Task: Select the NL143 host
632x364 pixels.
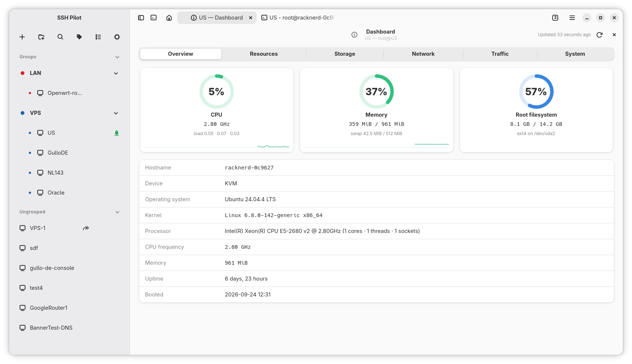Action: [69, 173]
